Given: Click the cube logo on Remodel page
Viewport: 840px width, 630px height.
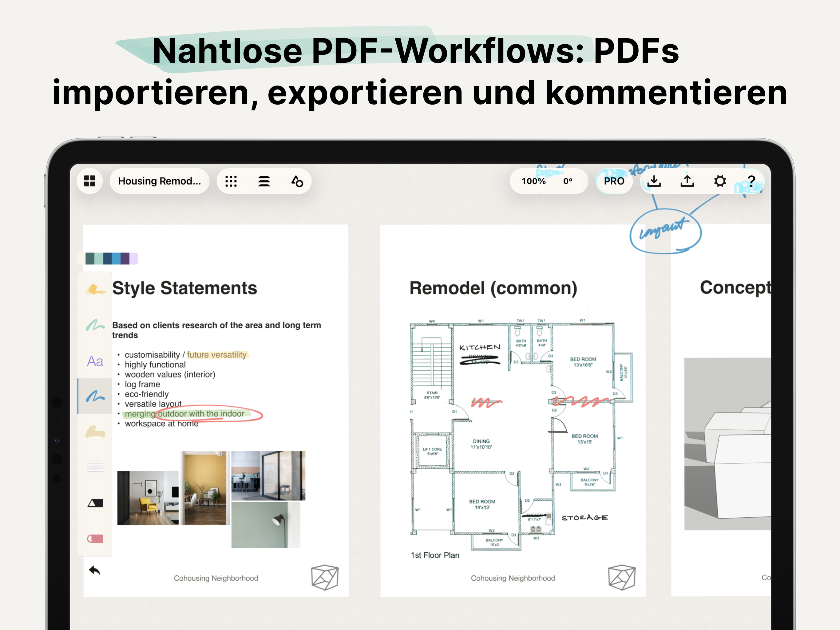Looking at the screenshot, I should pos(622,578).
